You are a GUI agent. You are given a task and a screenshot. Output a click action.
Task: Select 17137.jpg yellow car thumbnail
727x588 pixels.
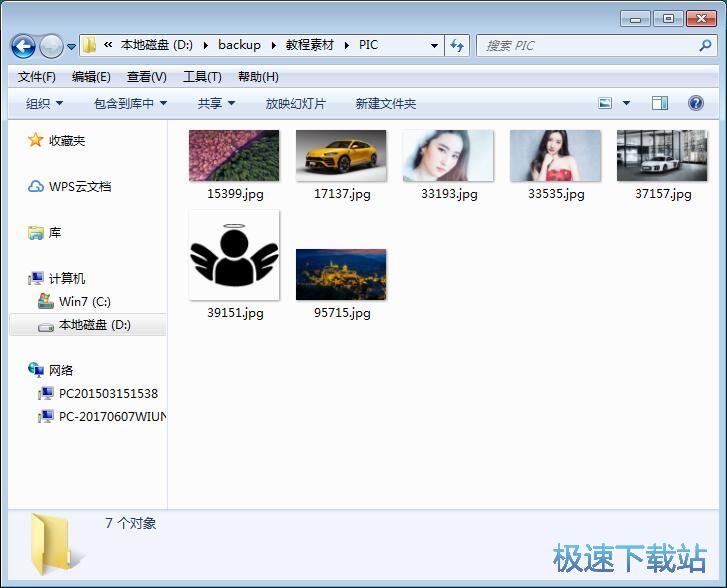341,155
